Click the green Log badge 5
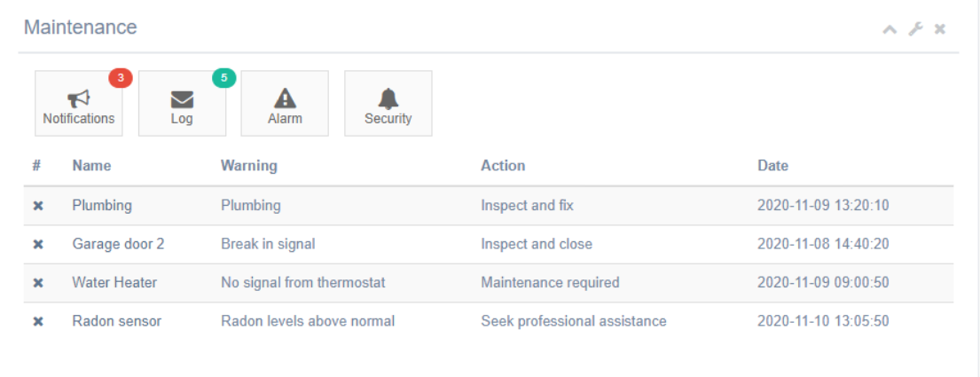 (223, 78)
